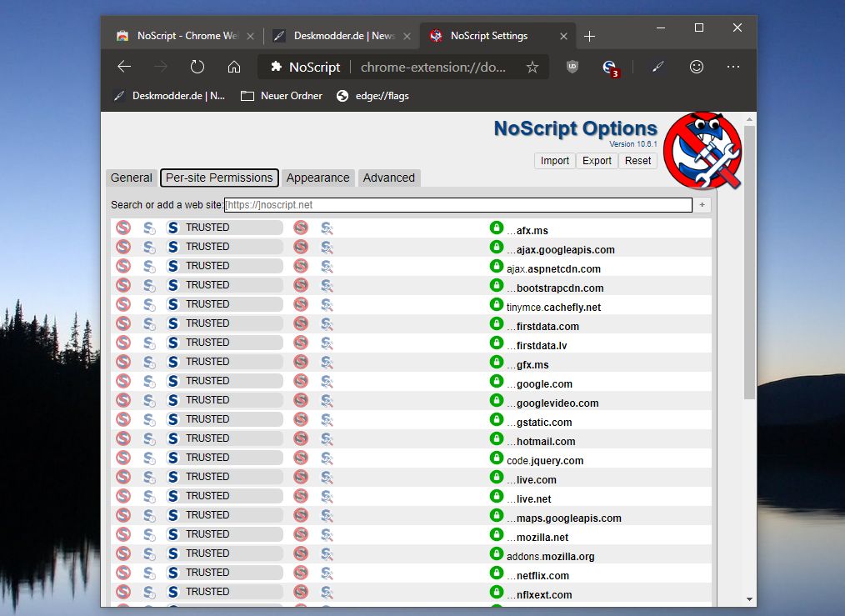
Task: Choose the CUSTOM preset for google.com
Action: [327, 381]
